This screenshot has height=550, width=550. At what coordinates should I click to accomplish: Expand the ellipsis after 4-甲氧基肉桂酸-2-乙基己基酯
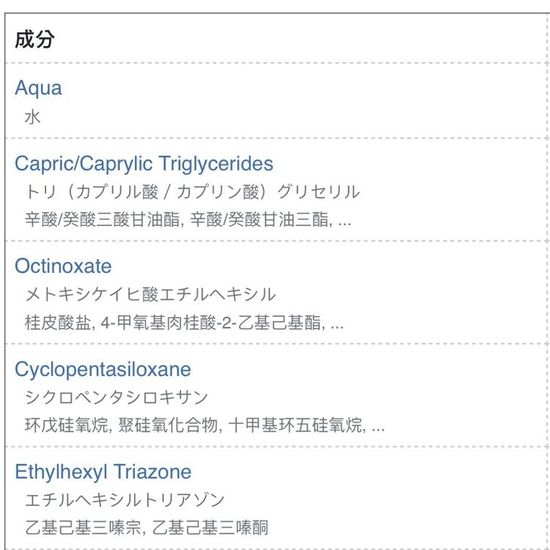pos(337,325)
